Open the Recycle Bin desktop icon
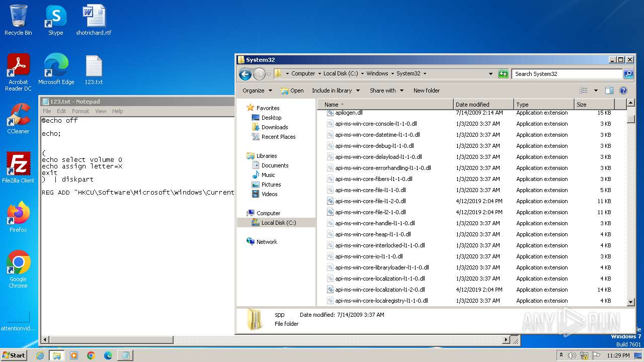Image resolution: width=644 pixels, height=362 pixels. pos(18,20)
